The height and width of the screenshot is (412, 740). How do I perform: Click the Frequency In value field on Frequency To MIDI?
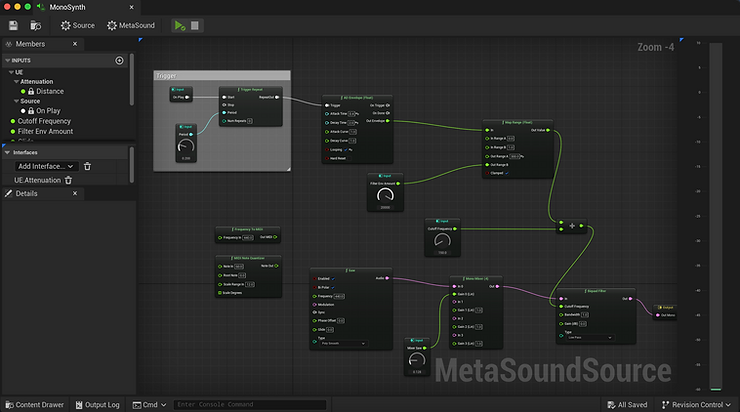[248, 238]
